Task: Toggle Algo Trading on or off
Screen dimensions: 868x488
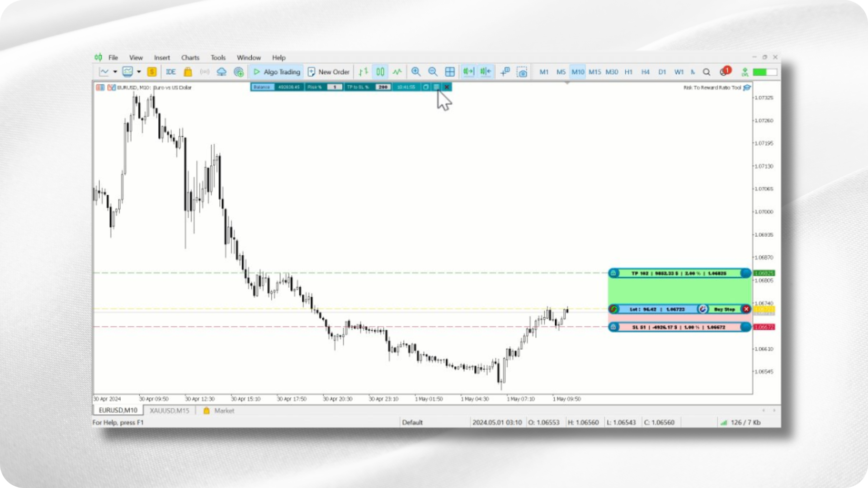Action: (276, 72)
